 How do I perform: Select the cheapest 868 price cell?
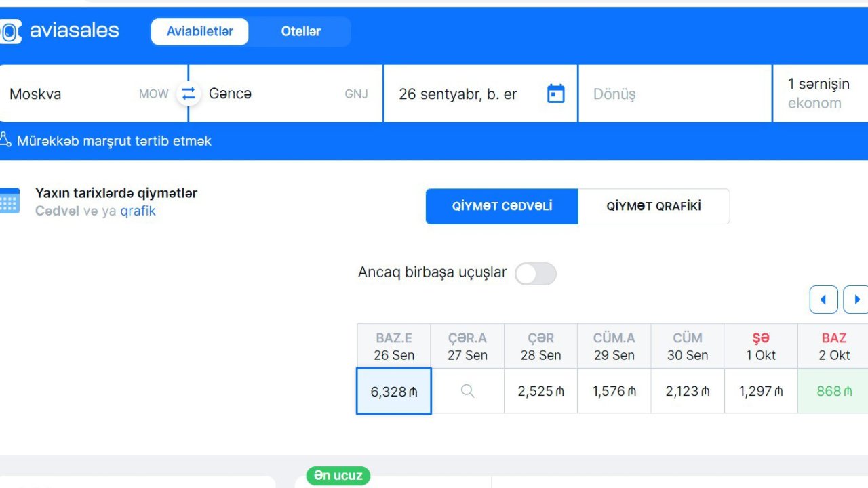click(833, 391)
